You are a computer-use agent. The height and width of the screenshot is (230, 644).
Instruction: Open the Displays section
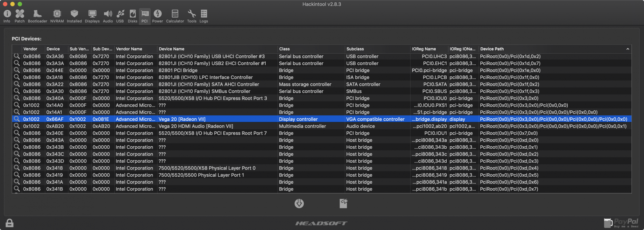point(92,16)
